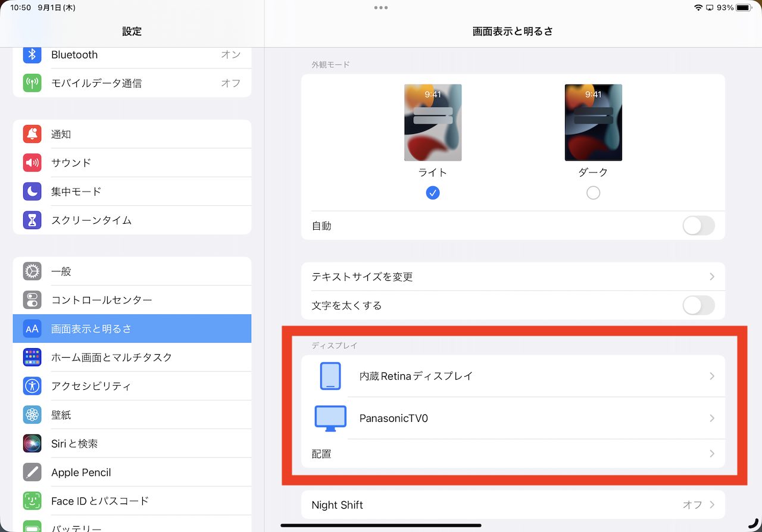Tap the light mode preview thumbnail

[x=433, y=123]
